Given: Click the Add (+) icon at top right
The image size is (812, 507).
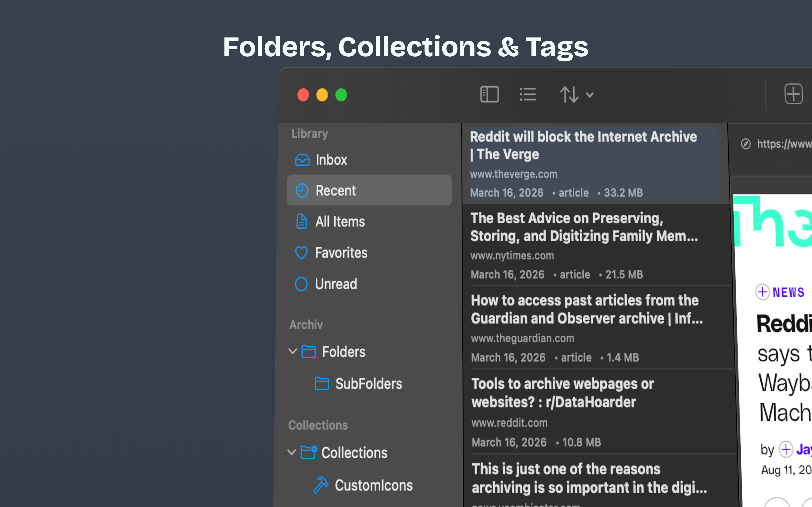Looking at the screenshot, I should (794, 94).
